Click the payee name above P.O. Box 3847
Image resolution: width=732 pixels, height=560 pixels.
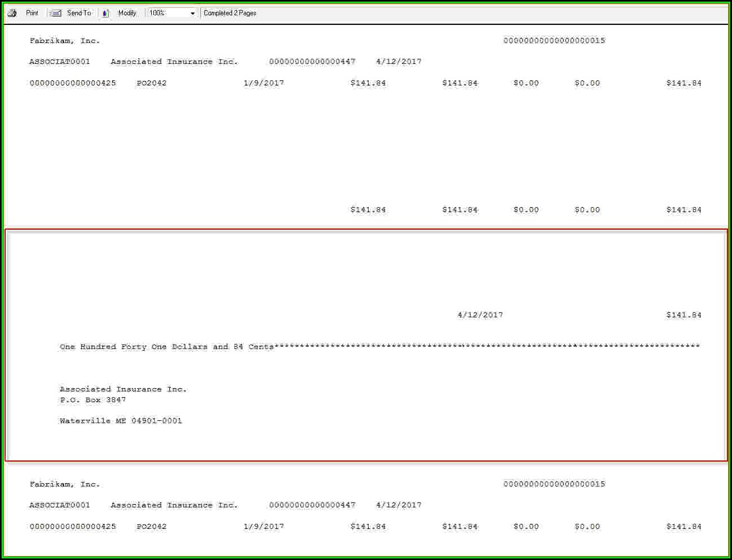123,389
